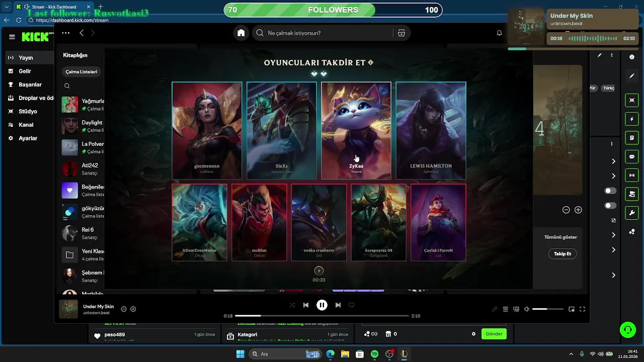644x362 pixels.
Task: Select the Çalma Listeleri filter chip
Action: (81, 72)
